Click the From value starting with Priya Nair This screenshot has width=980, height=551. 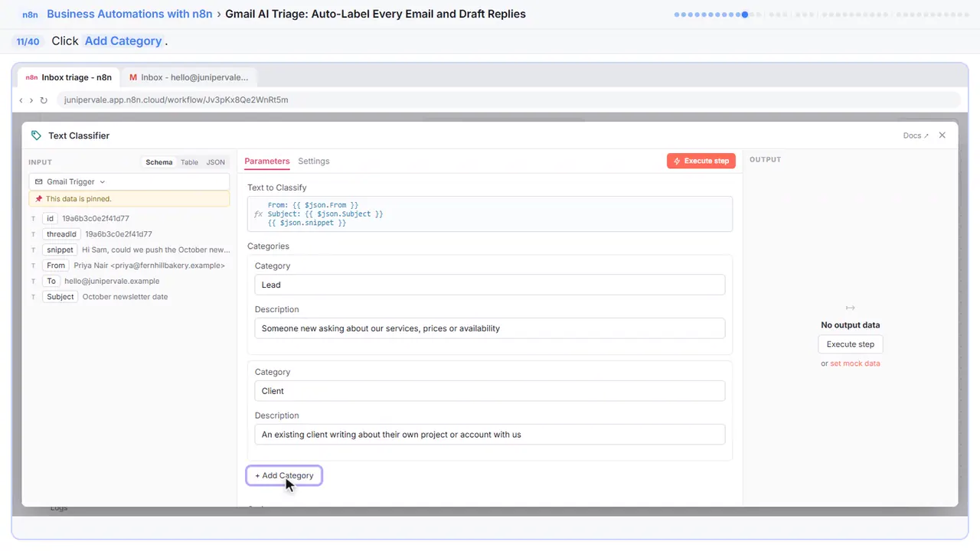(x=149, y=266)
